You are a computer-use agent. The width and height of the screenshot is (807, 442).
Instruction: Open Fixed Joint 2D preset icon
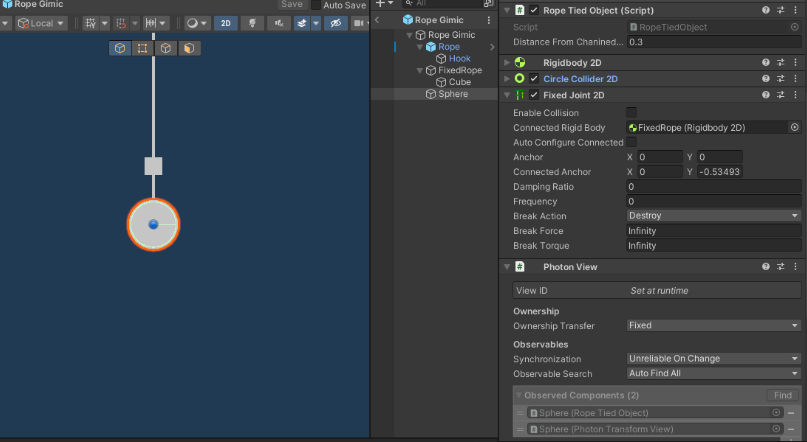(x=781, y=95)
